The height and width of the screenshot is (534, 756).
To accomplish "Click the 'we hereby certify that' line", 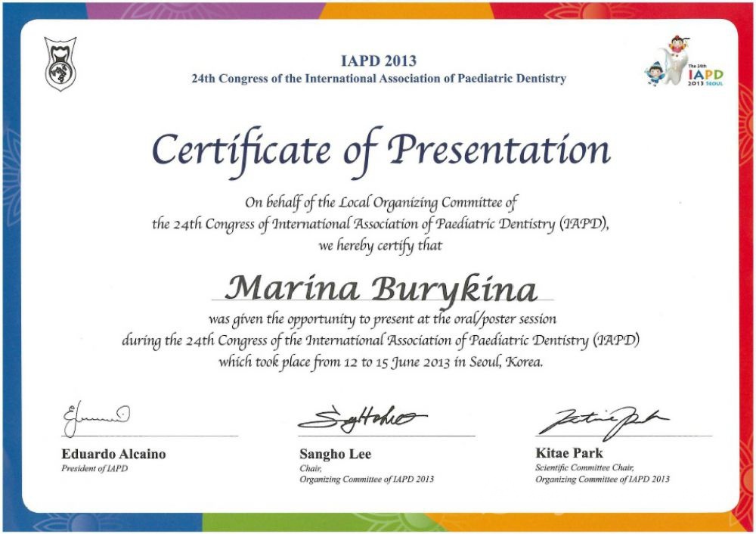I will [380, 246].
